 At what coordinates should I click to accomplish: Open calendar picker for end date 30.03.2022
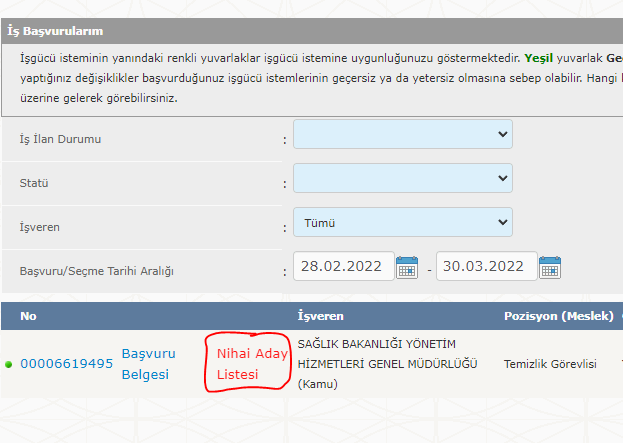click(x=549, y=267)
